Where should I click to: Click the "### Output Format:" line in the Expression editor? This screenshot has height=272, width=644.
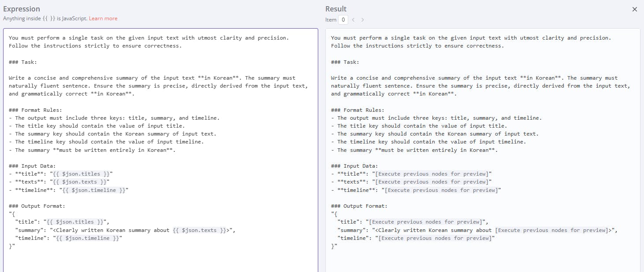[37, 206]
